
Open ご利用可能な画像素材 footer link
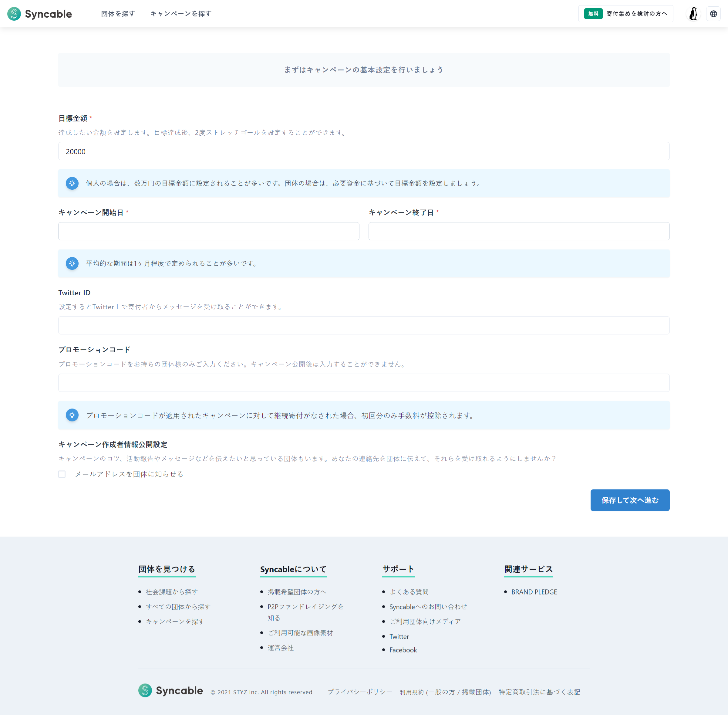(300, 633)
